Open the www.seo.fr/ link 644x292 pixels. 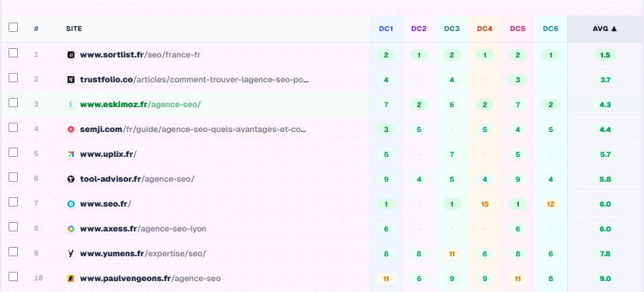click(106, 204)
